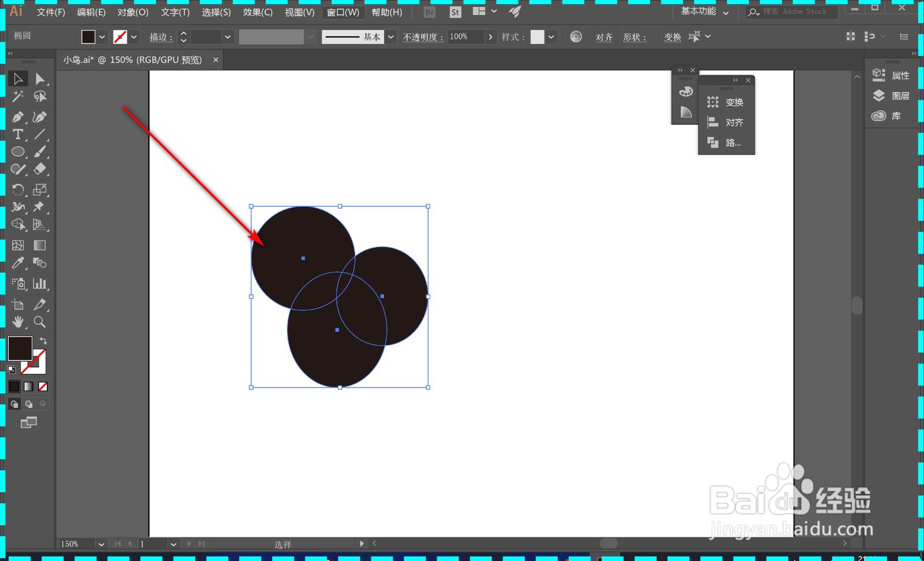Open graphic style 样式 dropdown
The width and height of the screenshot is (924, 561).
point(552,37)
